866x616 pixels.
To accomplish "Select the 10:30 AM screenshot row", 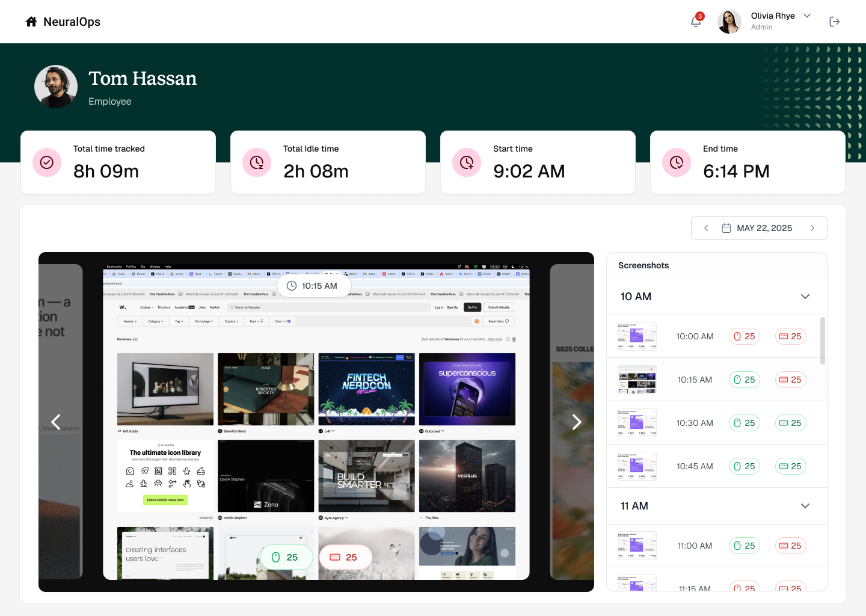I will pyautogui.click(x=695, y=423).
